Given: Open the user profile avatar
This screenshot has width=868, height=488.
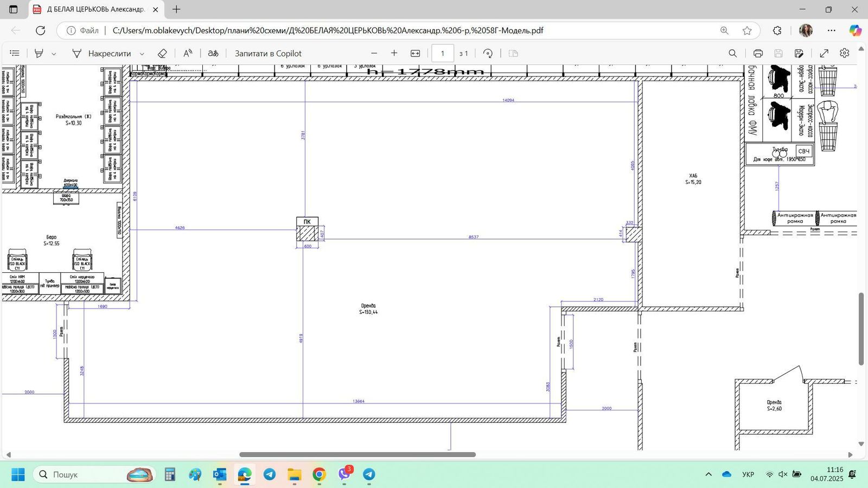Looking at the screenshot, I should click(x=806, y=30).
